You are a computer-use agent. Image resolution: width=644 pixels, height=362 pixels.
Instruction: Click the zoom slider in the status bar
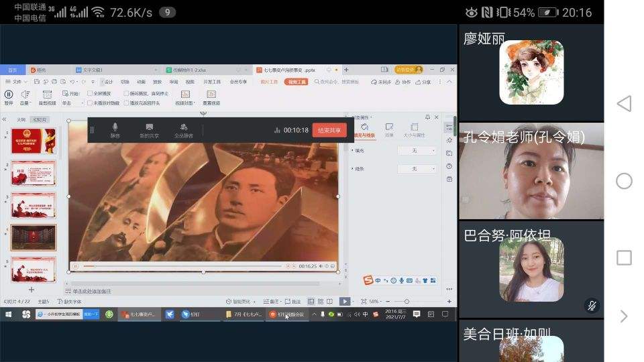click(407, 302)
